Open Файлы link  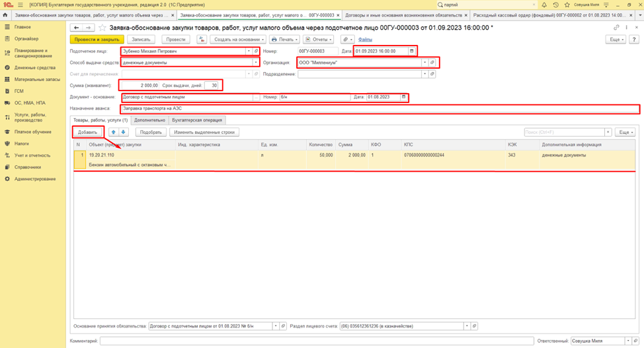coord(365,40)
